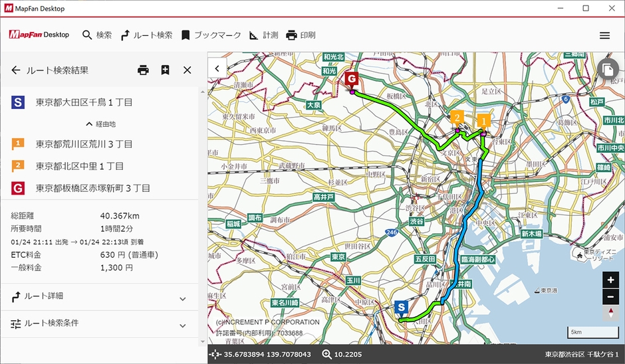625x364 pixels.
Task: Open the 検索 search menu
Action: [x=96, y=35]
